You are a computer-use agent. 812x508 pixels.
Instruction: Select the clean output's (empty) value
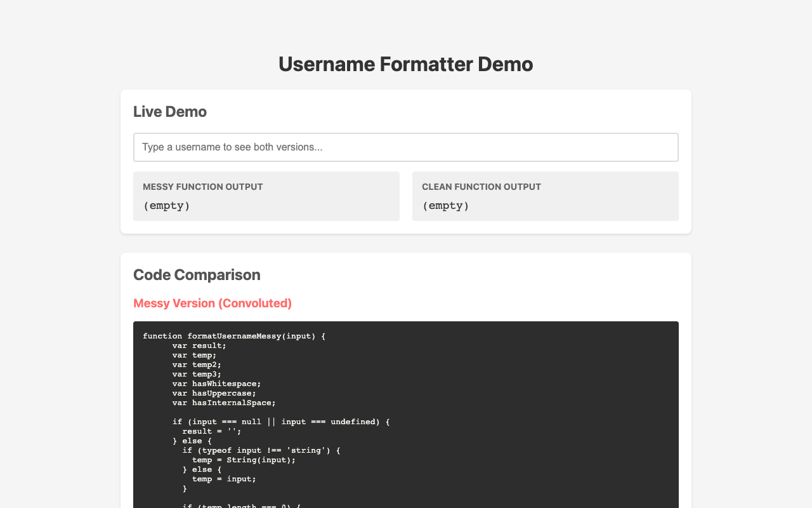445,206
